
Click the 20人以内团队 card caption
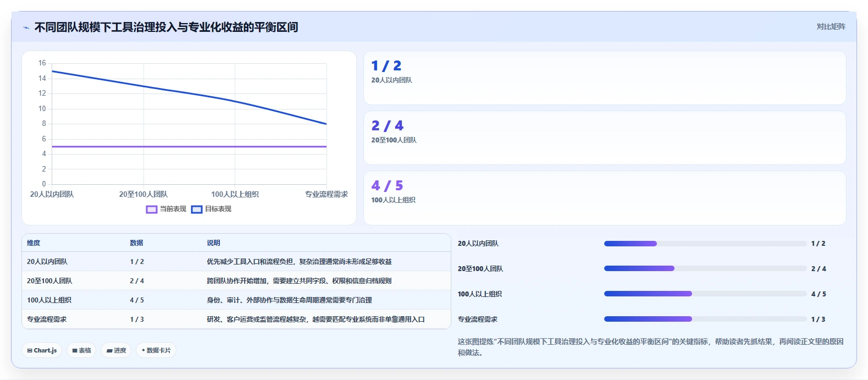[391, 80]
